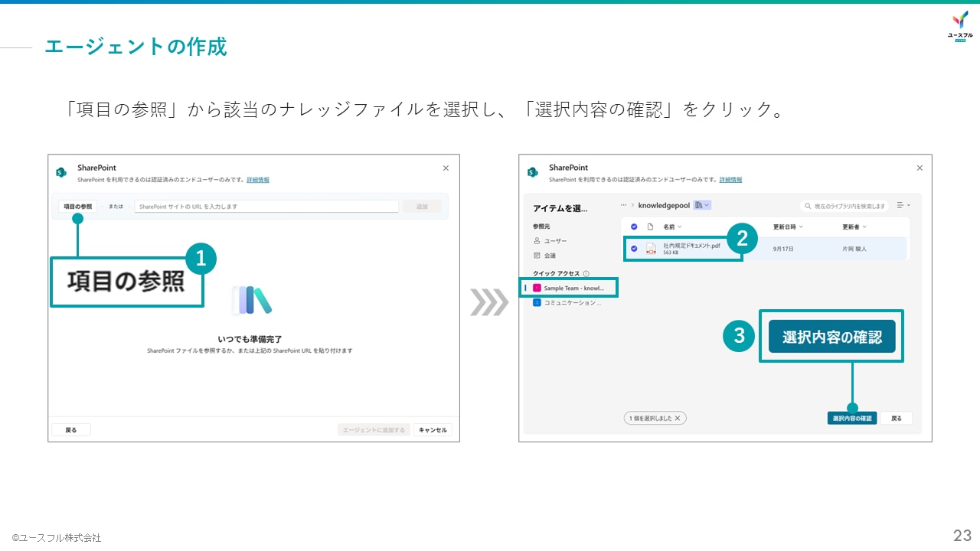Click the 会議 calendar icon in the sidebar
This screenshot has height=551, width=980.
click(x=536, y=255)
